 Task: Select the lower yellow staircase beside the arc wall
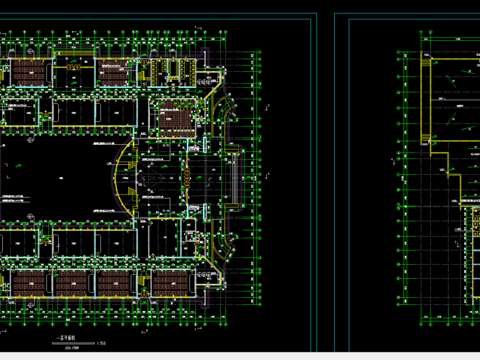click(132, 193)
